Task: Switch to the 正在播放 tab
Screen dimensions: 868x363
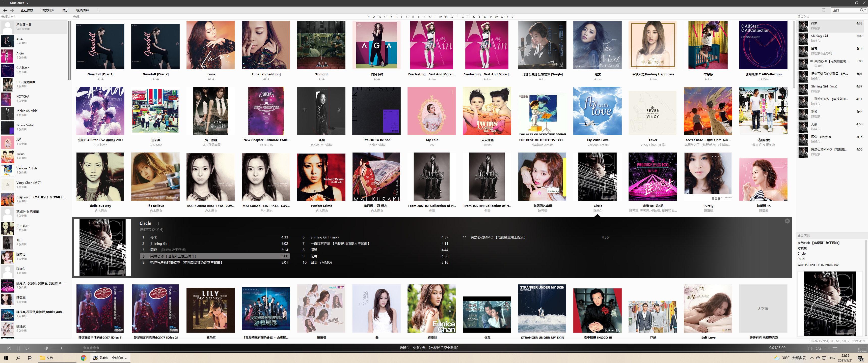Action: click(x=27, y=10)
